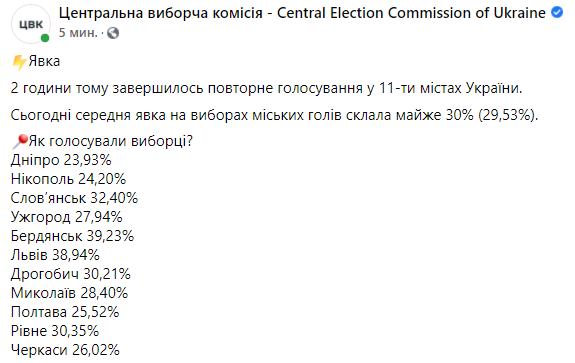
Task: Open the Central Election Commission page name link
Action: click(x=302, y=13)
